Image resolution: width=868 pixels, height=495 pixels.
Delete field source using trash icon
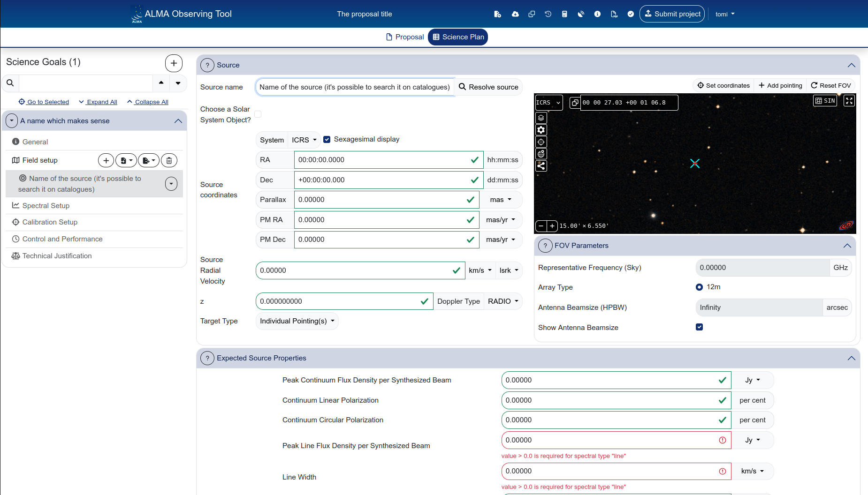tap(169, 161)
